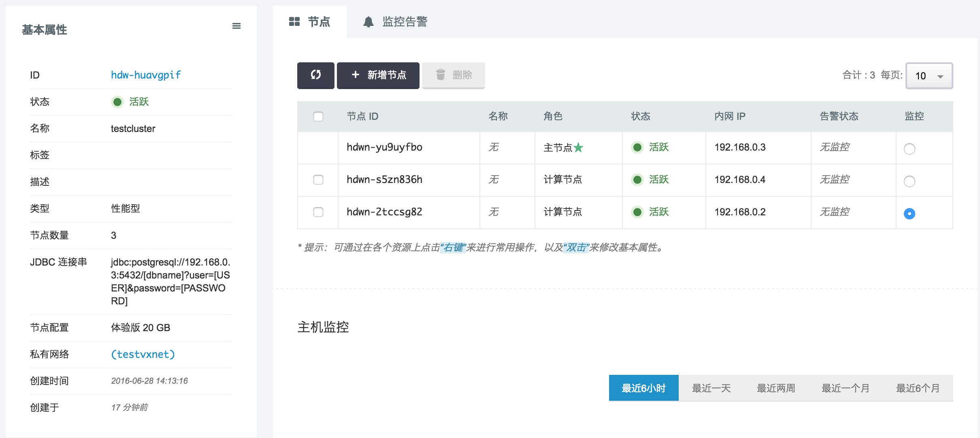Image resolution: width=980 pixels, height=438 pixels.
Task: Click the green status dot in 基本属性 panel
Action: 117,102
